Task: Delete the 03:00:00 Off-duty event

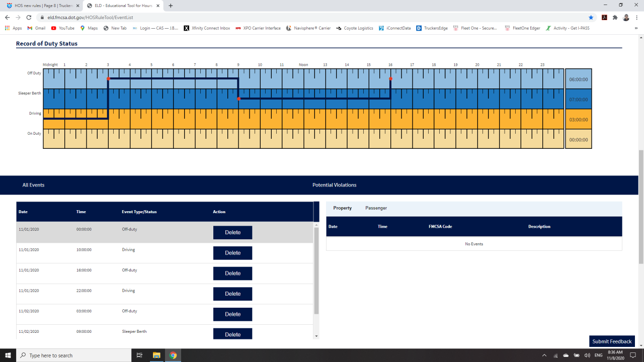Action: [232, 314]
